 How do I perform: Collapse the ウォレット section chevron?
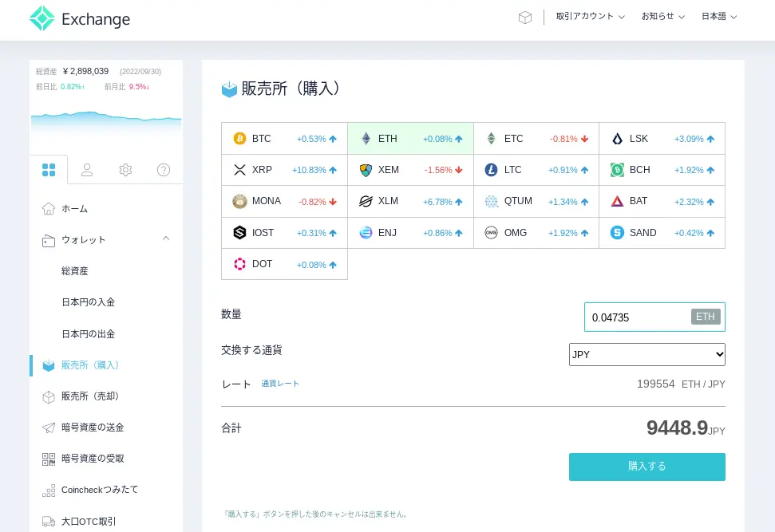coord(166,238)
